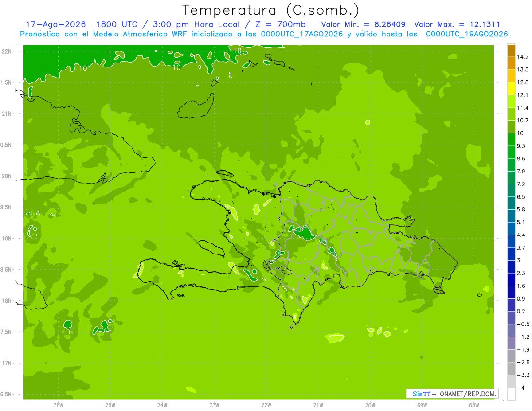Click colorbar value "8.6"
This screenshot has width=532, height=411.
coord(521,159)
